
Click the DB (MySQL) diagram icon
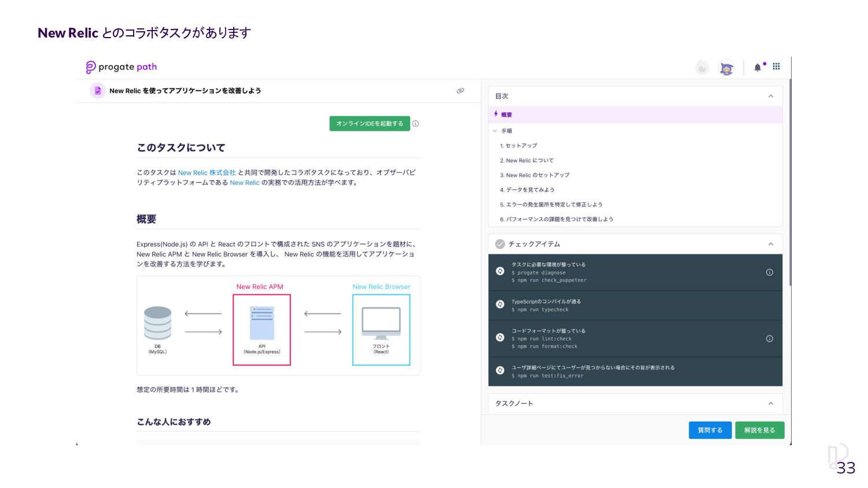[157, 323]
